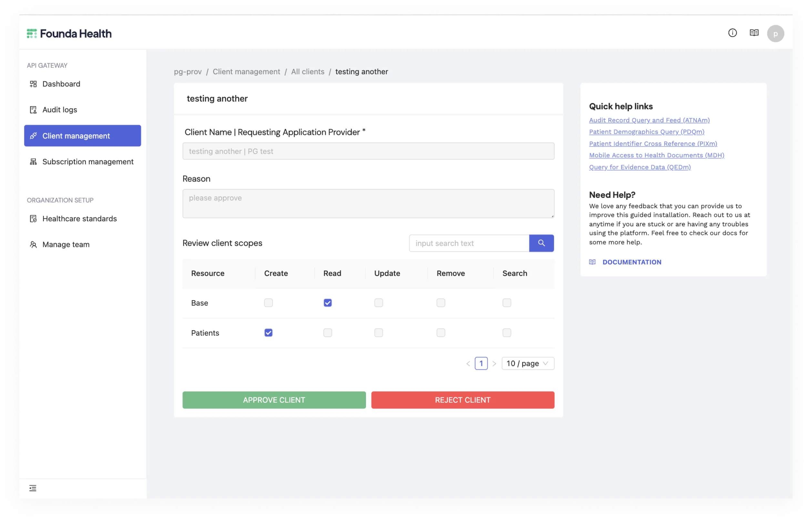Open Subscription management in the sidebar

click(83, 162)
